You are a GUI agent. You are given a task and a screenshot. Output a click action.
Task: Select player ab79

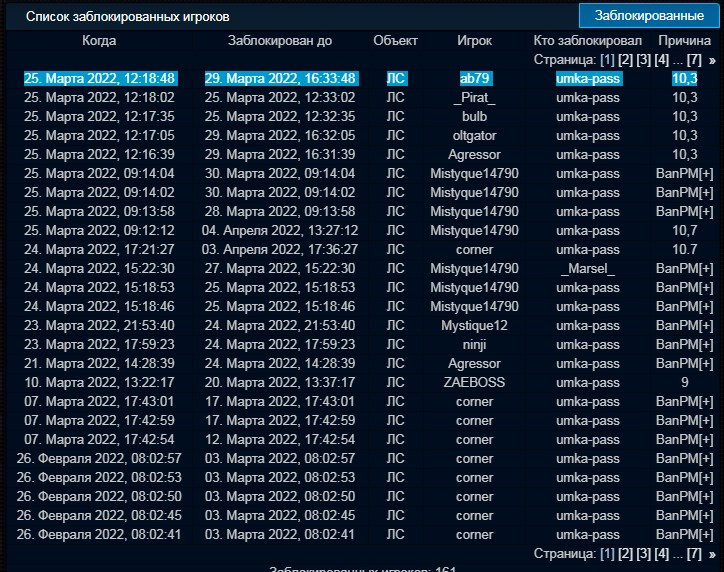coord(474,78)
